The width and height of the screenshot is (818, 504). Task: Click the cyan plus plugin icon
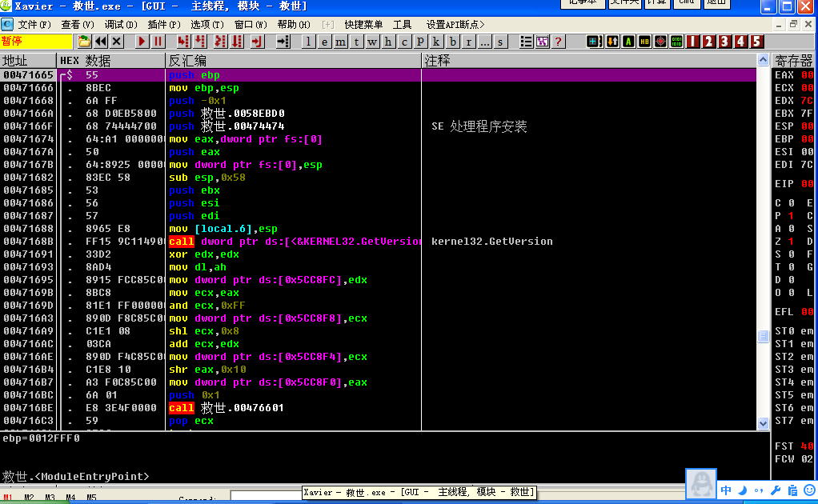(594, 42)
